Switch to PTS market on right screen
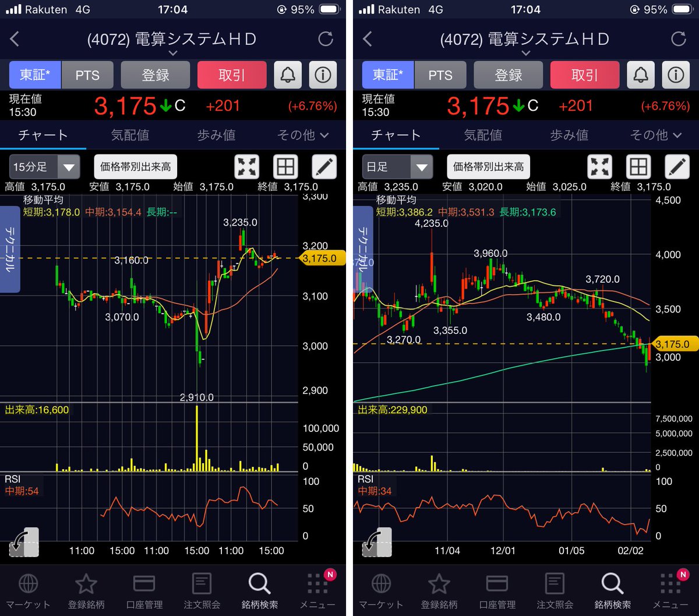 click(x=440, y=75)
